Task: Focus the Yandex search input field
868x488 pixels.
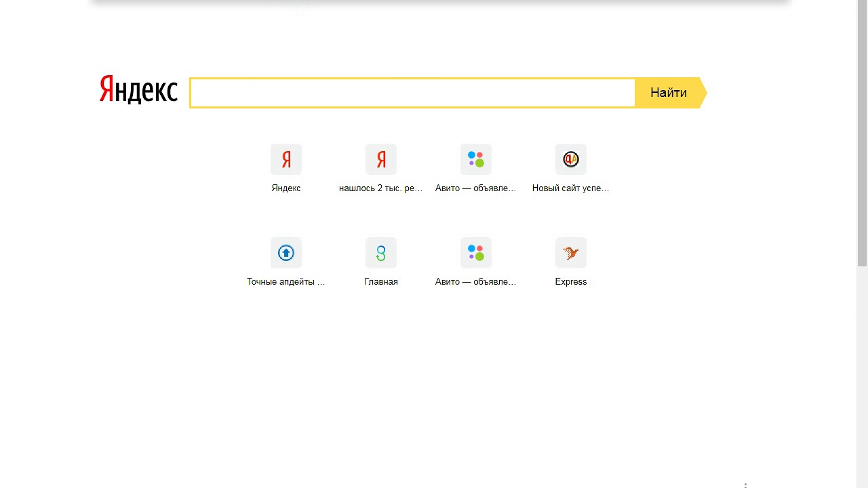Action: 412,93
